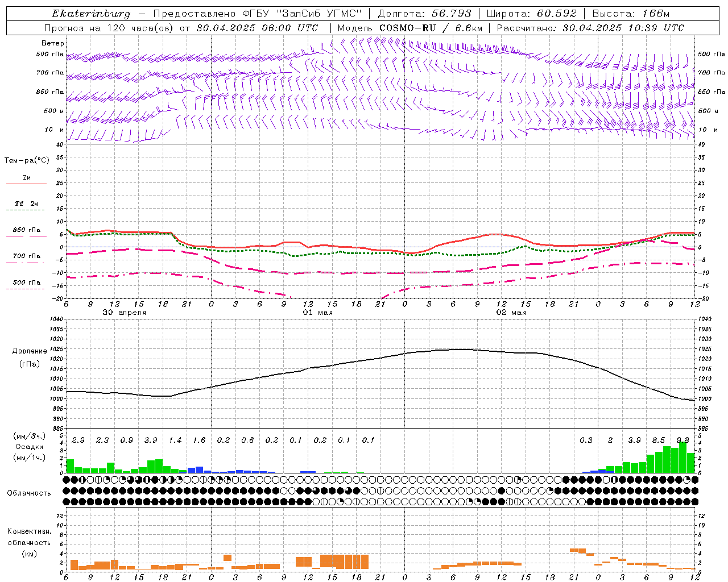
Task: Click the '(км)' unit under convective cloudiness
Action: tap(30, 553)
